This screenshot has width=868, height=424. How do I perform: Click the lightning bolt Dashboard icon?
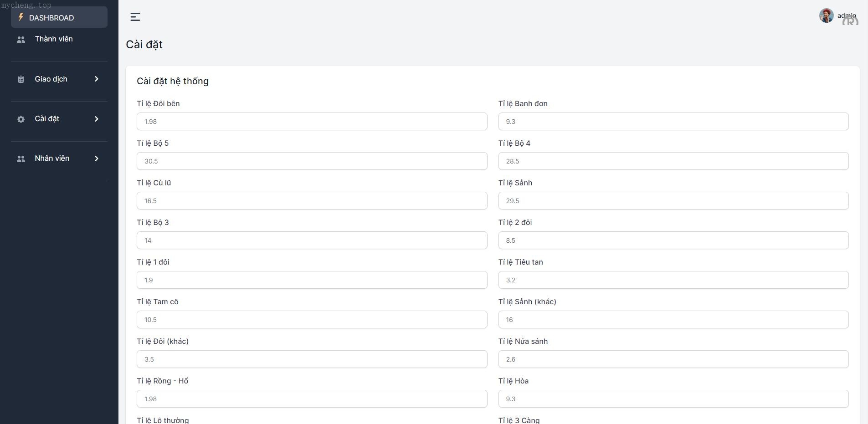point(21,17)
